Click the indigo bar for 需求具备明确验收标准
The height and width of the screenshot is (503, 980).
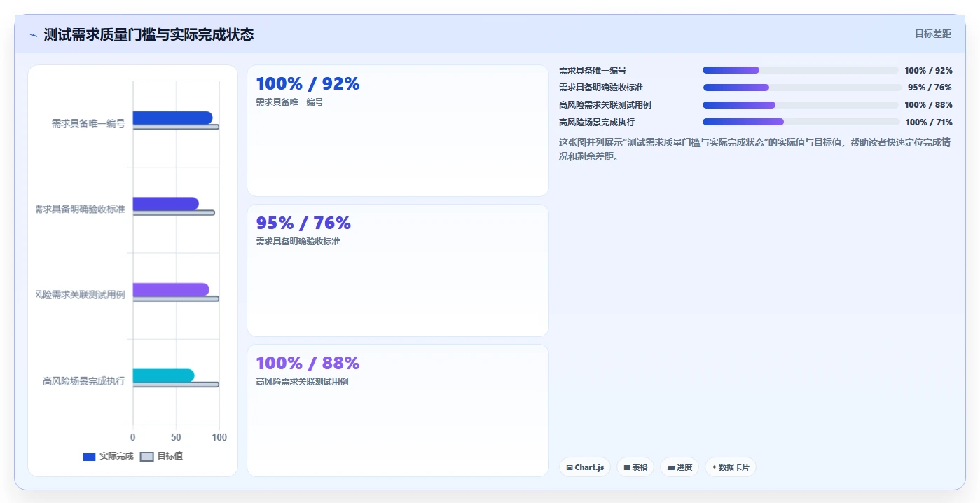[x=165, y=204]
